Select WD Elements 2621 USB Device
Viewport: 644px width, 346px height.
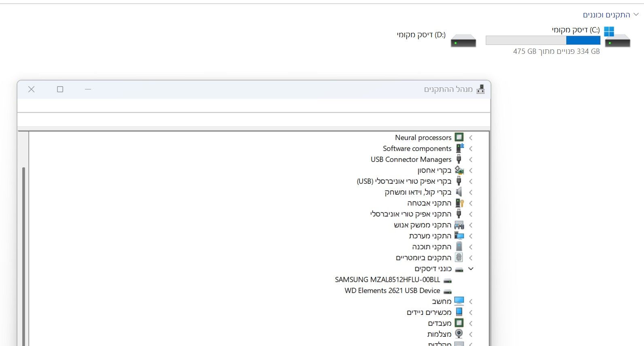(392, 291)
